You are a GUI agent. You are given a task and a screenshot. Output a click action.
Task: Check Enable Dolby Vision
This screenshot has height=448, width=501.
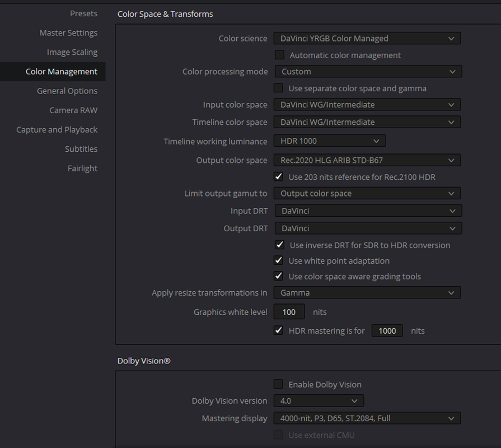click(278, 384)
